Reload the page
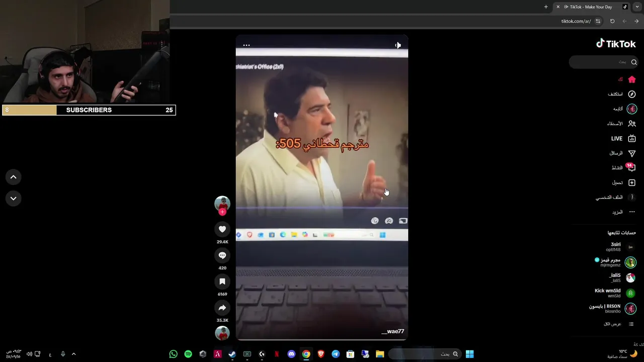 [x=612, y=21]
